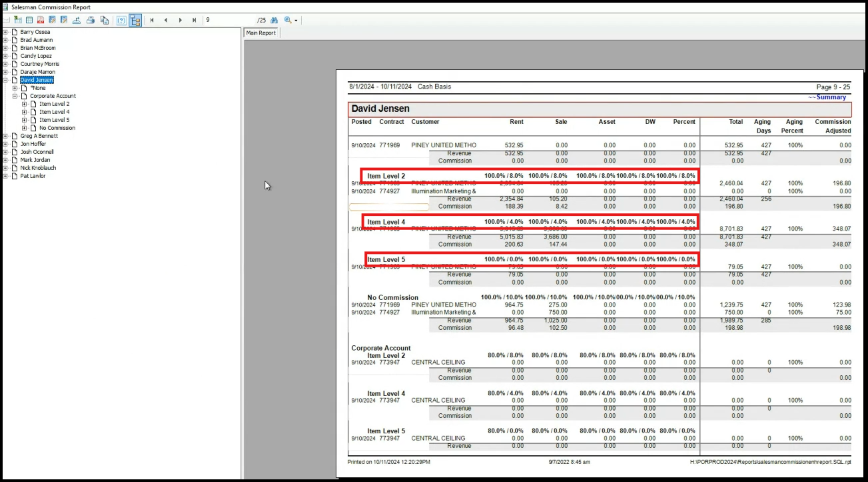Select Pat Lawlor in the salesman tree
868x482 pixels.
click(33, 176)
